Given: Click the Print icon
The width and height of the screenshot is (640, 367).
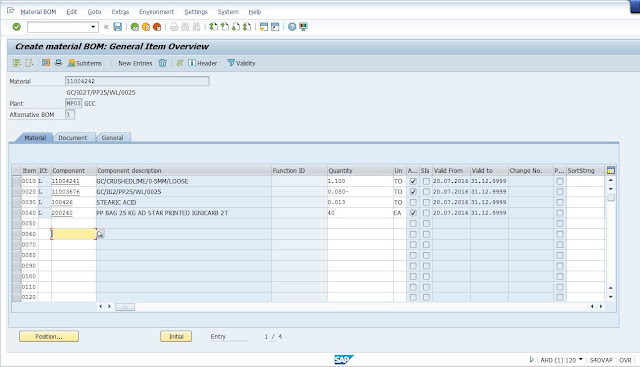Looking at the screenshot, I should coord(174,27).
